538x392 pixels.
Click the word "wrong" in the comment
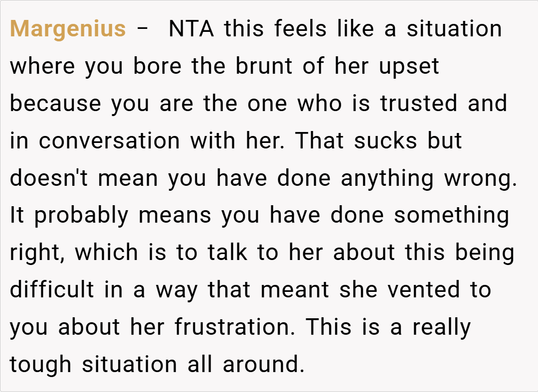tap(480, 179)
